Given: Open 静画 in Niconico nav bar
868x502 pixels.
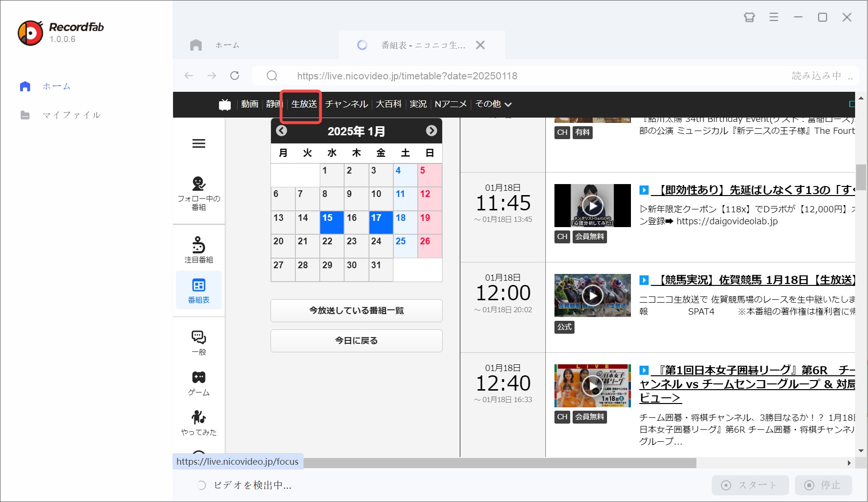Looking at the screenshot, I should 274,104.
